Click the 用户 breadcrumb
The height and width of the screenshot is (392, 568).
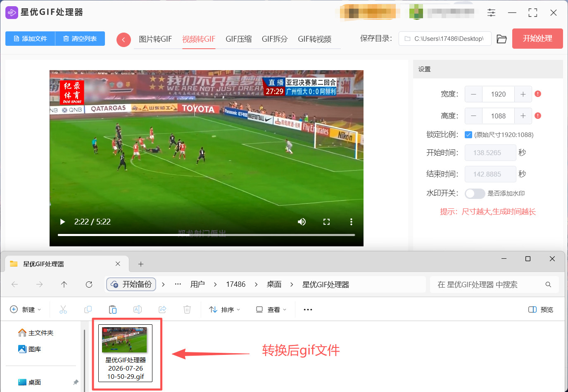click(x=197, y=284)
